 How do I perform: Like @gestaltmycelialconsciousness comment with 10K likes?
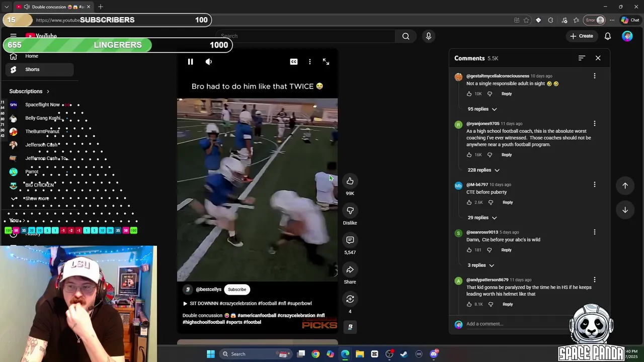coord(469,94)
